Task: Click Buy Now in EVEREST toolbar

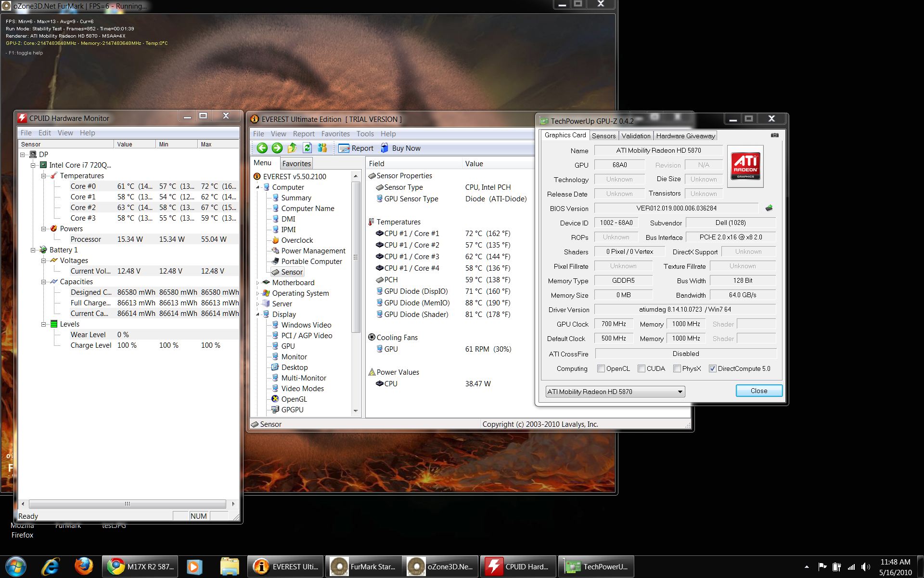Action: point(400,148)
